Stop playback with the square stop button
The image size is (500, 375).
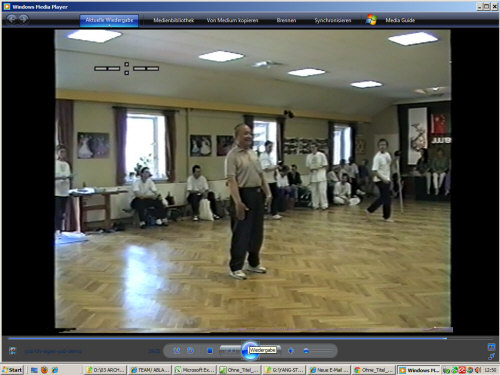click(x=210, y=351)
